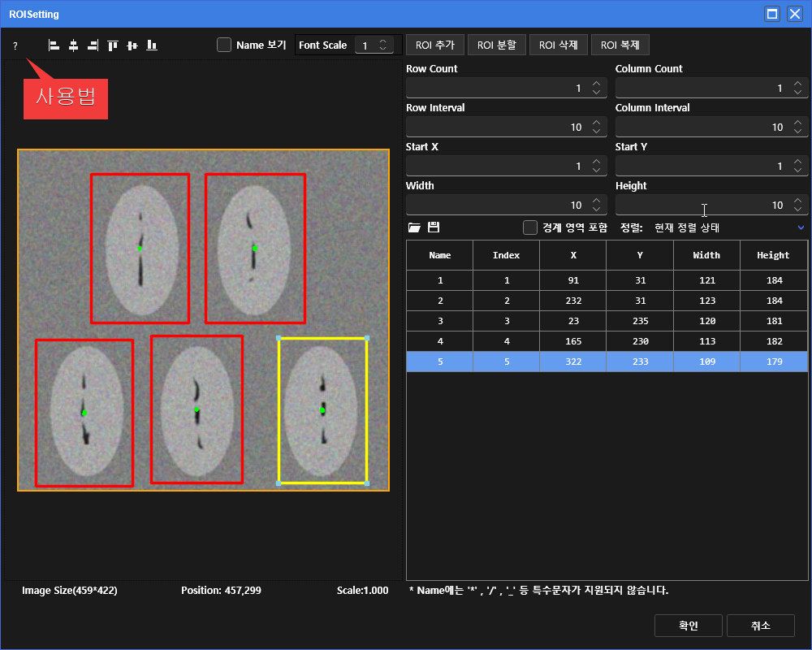The width and height of the screenshot is (812, 650).
Task: Click the align right edges icon
Action: (93, 45)
